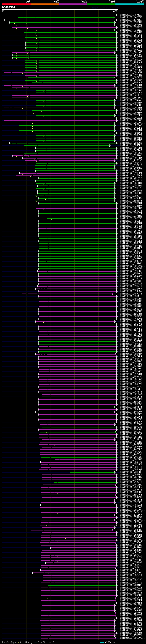Select label UniRef100_Q9SXU3
Viewport: 146px width, 644px height.
click(x=131, y=301)
